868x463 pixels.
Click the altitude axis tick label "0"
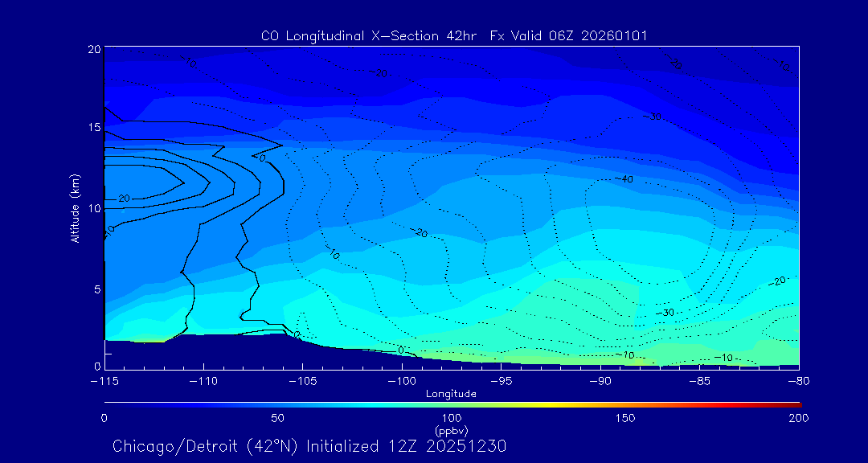tap(97, 366)
